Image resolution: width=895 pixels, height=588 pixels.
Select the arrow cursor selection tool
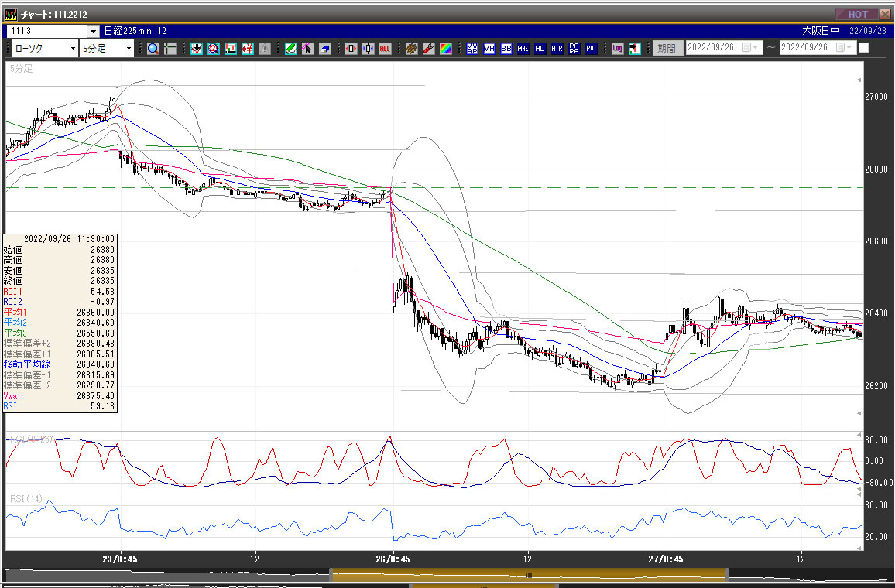[307, 49]
